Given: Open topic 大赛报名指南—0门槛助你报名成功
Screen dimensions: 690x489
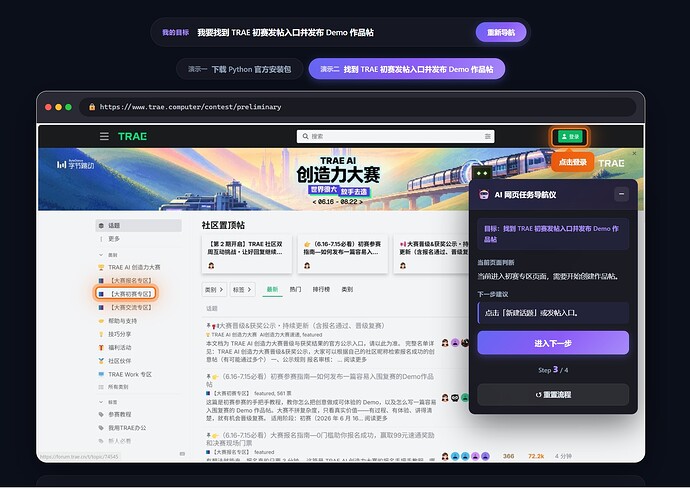Looking at the screenshot, I should click(x=320, y=439).
